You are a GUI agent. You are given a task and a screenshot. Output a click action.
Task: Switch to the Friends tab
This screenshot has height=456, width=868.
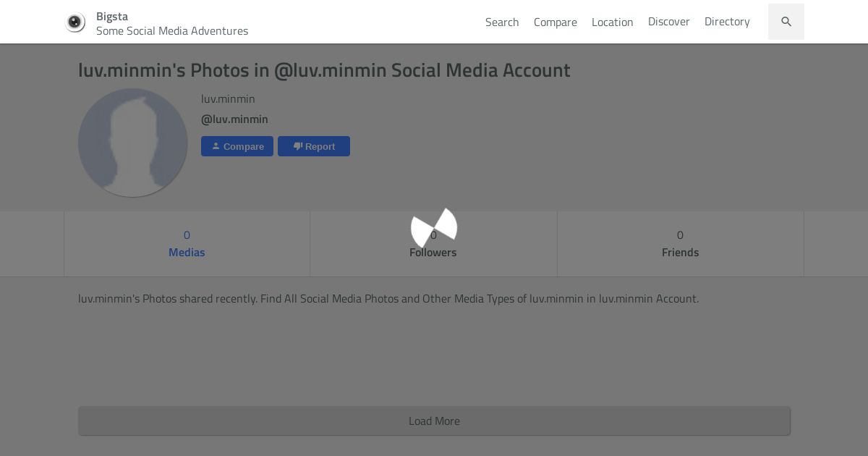tap(680, 244)
